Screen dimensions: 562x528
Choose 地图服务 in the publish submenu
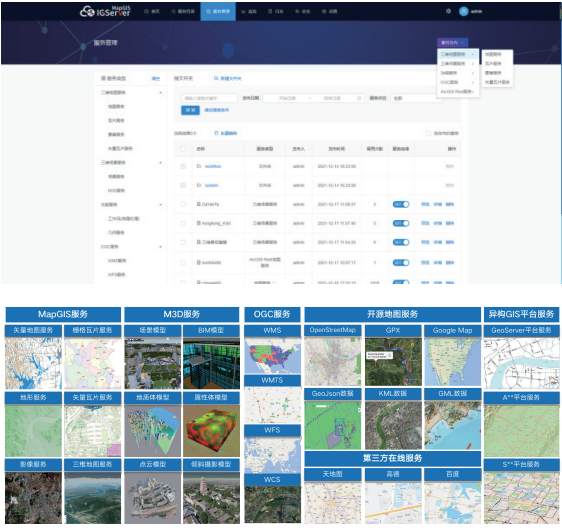[493, 54]
